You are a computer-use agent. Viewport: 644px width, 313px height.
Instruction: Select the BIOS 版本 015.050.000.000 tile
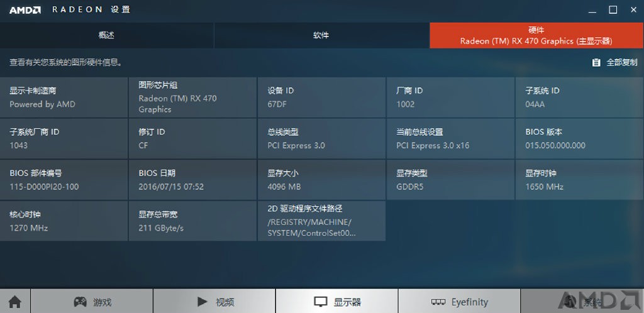pos(579,139)
